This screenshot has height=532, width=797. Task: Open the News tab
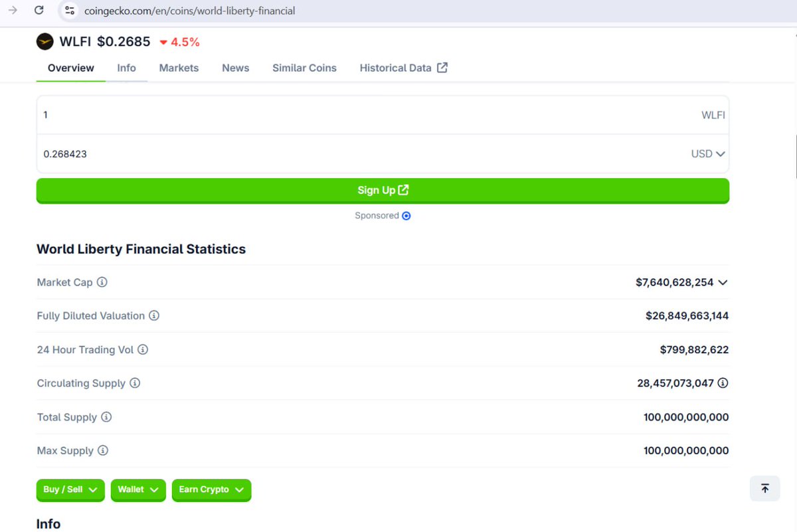(236, 68)
